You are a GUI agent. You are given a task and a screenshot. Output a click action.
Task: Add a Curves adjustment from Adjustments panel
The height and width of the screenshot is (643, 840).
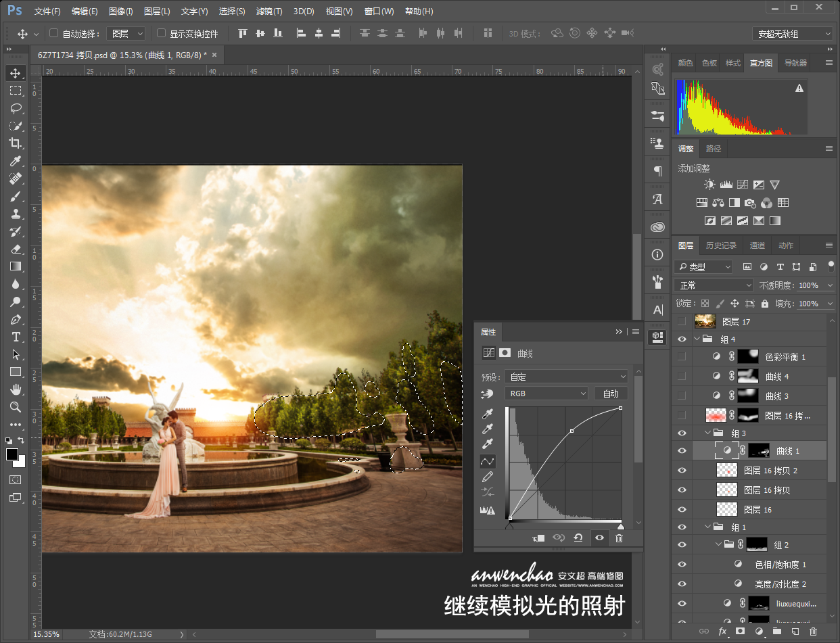tap(742, 185)
